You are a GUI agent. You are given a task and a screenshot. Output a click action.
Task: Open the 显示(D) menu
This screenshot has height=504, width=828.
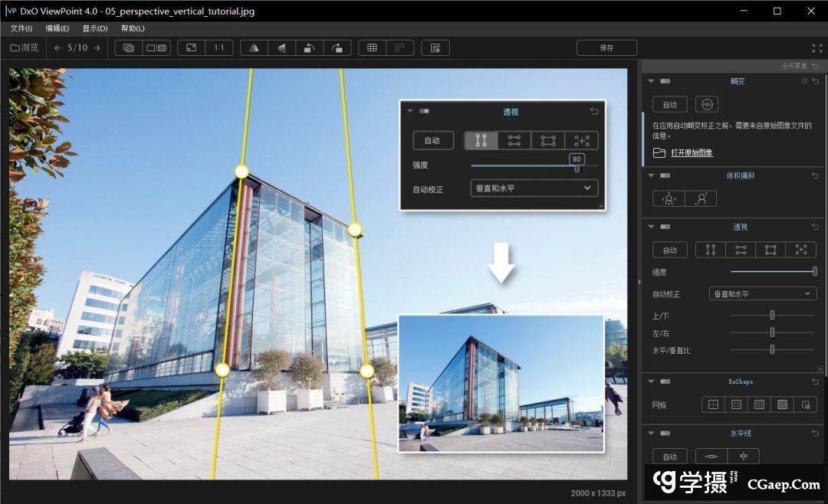coord(95,28)
